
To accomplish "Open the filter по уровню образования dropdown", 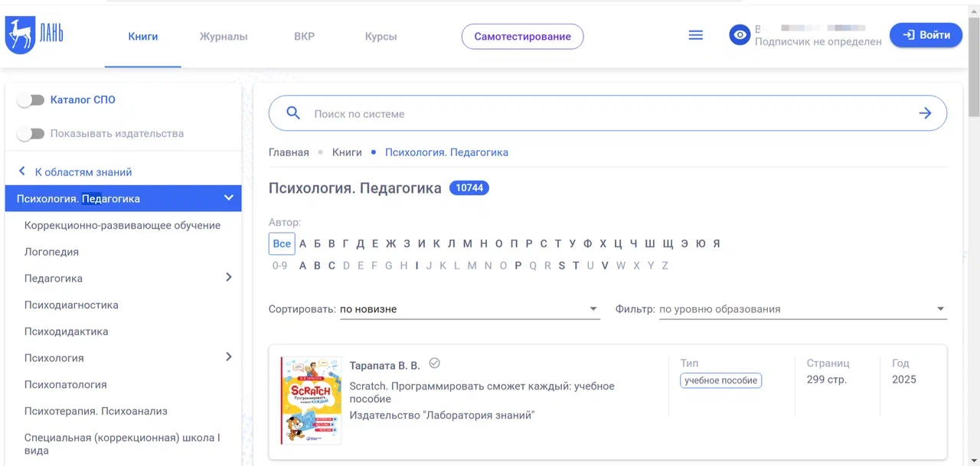I will pyautogui.click(x=802, y=309).
